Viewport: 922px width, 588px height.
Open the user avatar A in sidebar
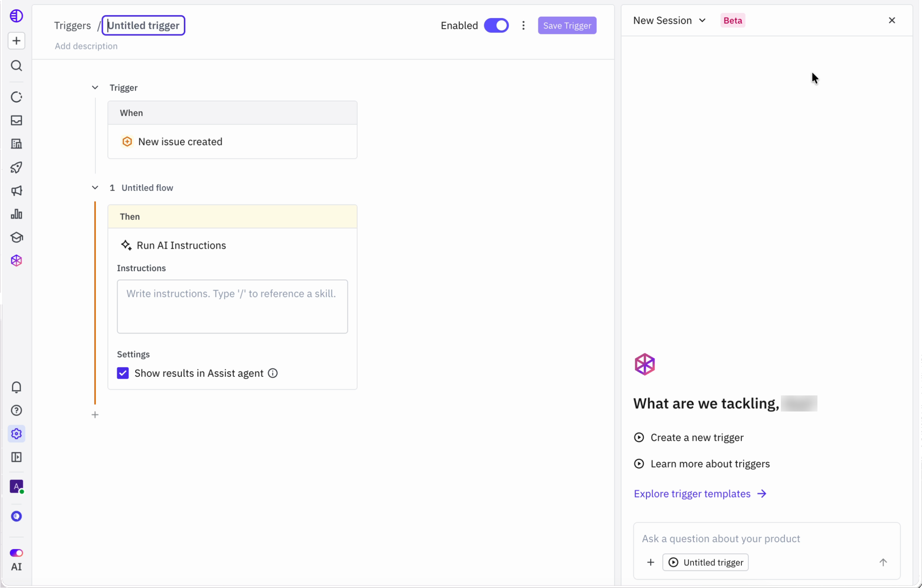[16, 487]
